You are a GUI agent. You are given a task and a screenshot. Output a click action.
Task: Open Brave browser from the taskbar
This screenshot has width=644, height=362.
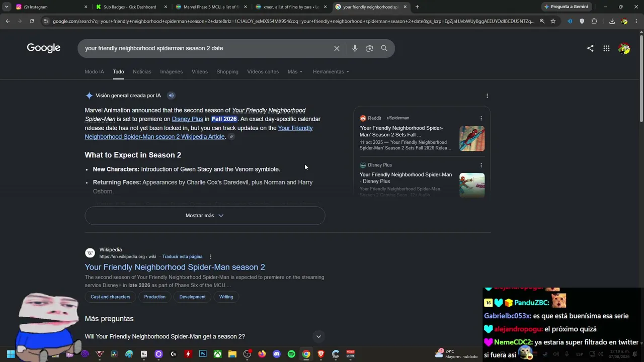click(321, 354)
